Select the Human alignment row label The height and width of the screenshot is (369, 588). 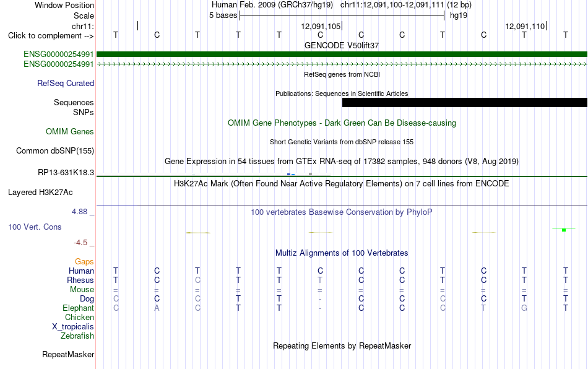click(81, 271)
